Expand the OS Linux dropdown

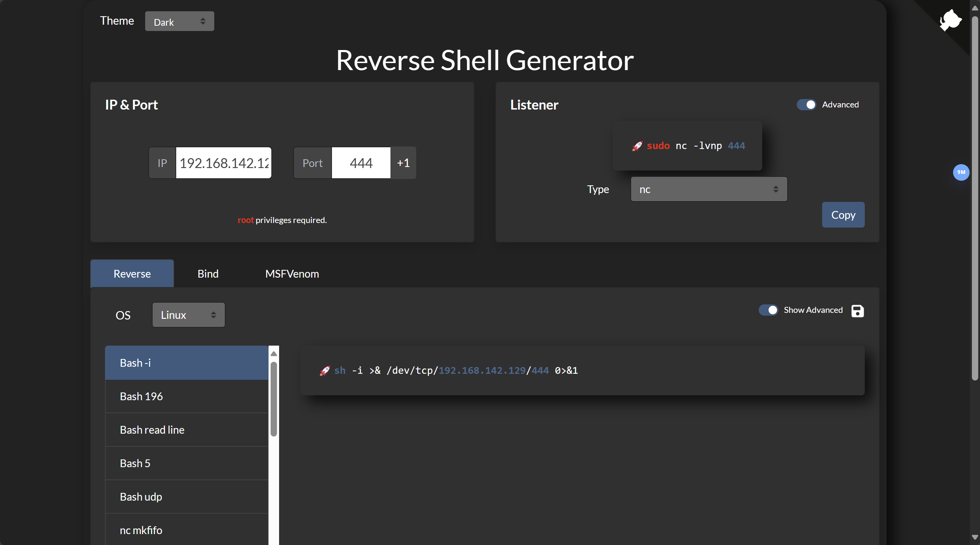click(188, 315)
